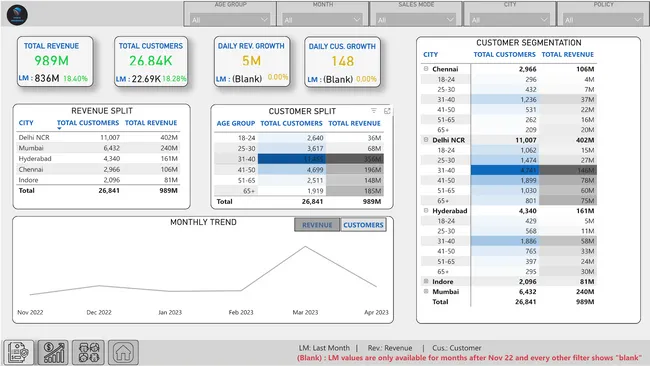The width and height of the screenshot is (650, 366).
Task: Switch Monthly Trend to Customers
Action: (x=364, y=225)
